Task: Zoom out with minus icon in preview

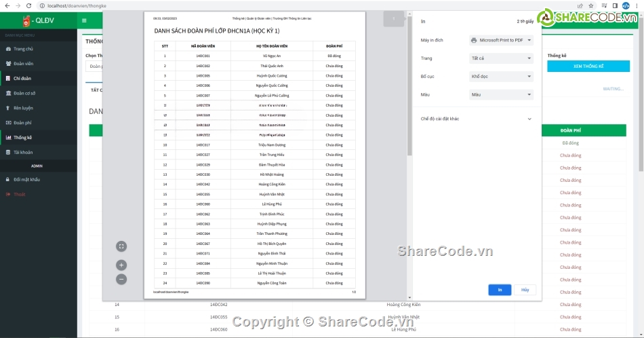Action: [121, 280]
